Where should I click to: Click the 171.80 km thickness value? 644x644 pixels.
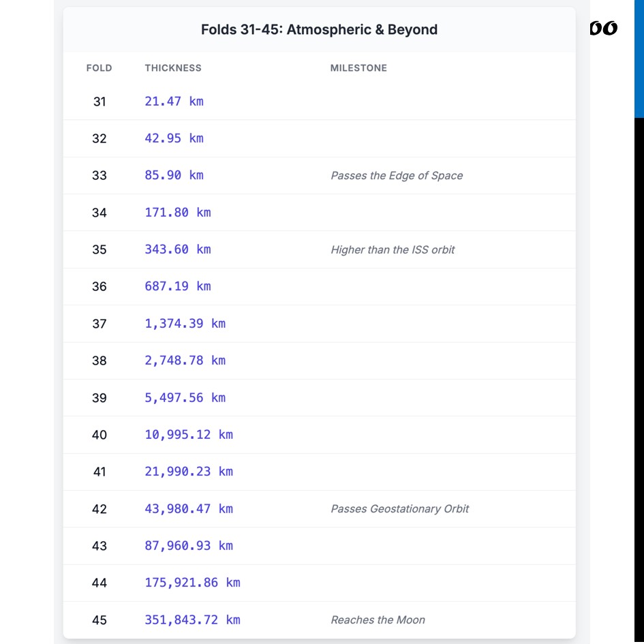[x=178, y=213]
